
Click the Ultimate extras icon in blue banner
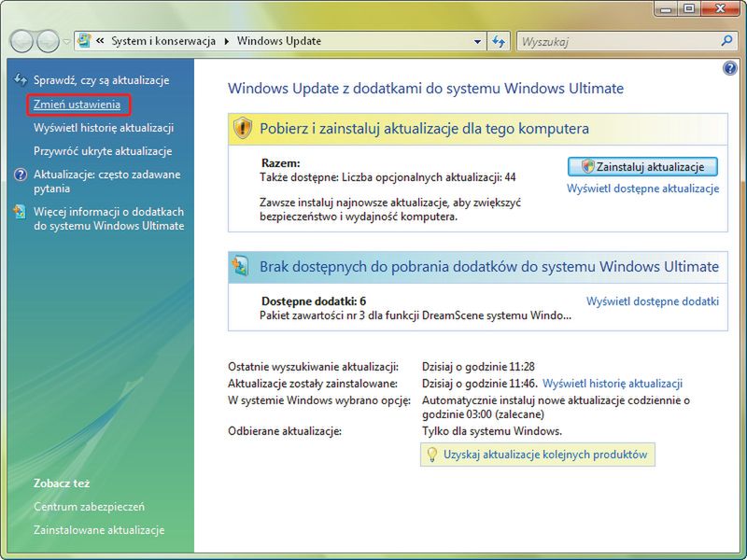tap(240, 266)
